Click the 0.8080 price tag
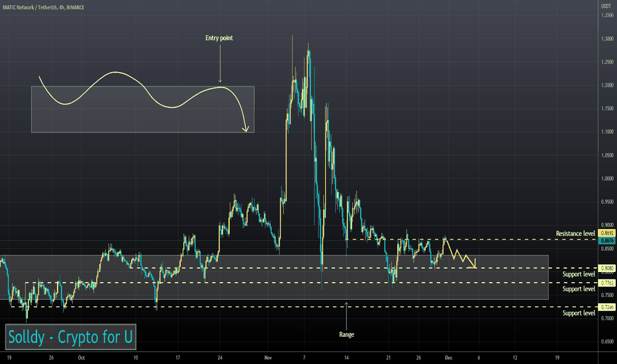Viewport: 617px width, 364px height. coord(606,269)
